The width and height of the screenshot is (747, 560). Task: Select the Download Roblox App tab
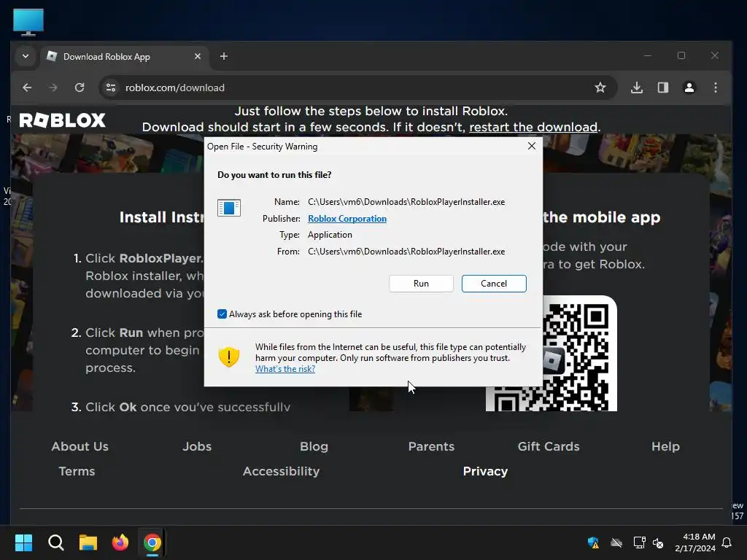[x=124, y=57]
